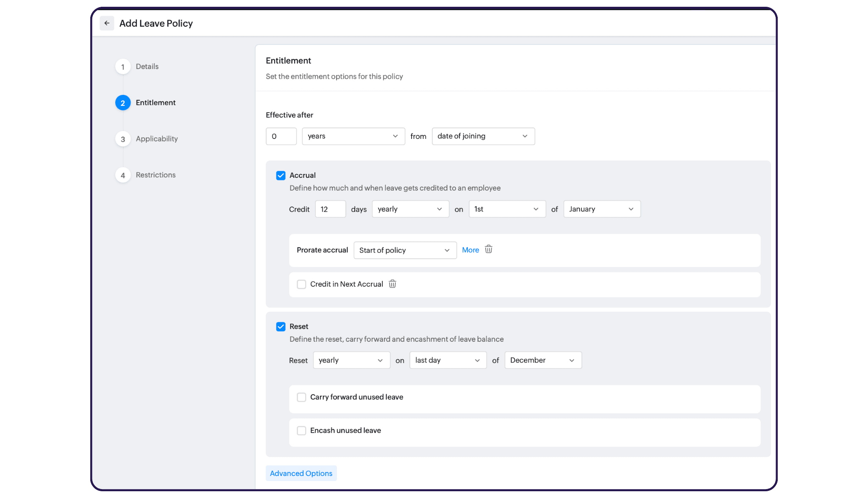
Task: Click 'Set the entitlement options for this policy'
Action: point(334,77)
